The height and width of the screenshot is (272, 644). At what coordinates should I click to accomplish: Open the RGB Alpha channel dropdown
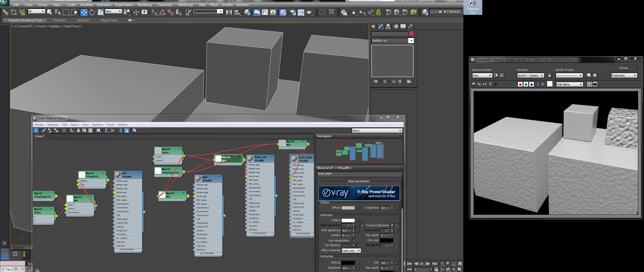[569, 84]
